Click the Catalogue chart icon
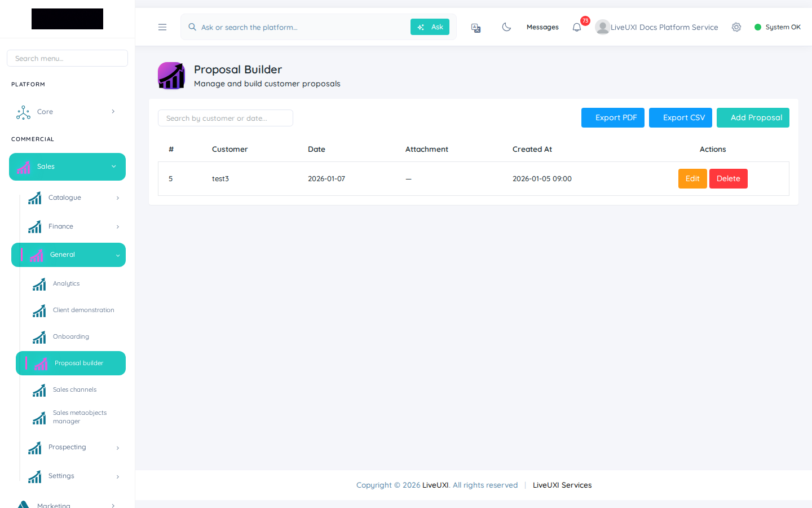This screenshot has height=508, width=812. point(35,198)
